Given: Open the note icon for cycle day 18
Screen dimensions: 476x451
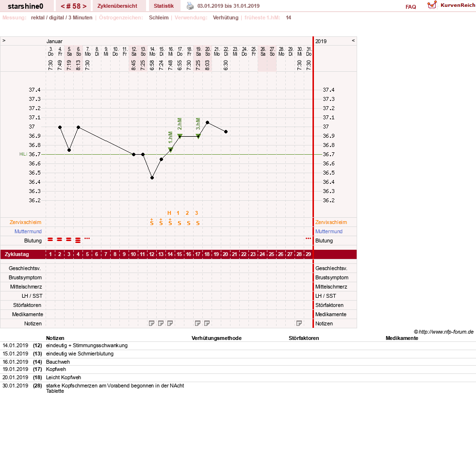Looking at the screenshot, I should tap(207, 323).
